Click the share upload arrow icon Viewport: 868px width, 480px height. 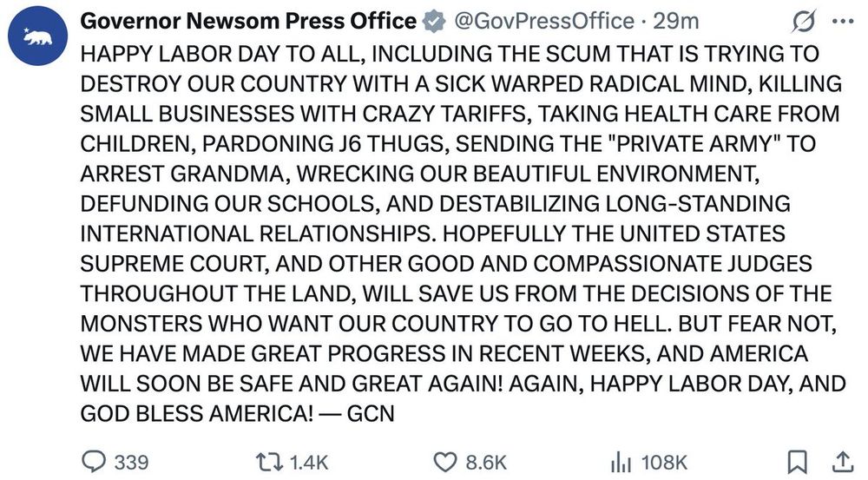click(x=842, y=462)
